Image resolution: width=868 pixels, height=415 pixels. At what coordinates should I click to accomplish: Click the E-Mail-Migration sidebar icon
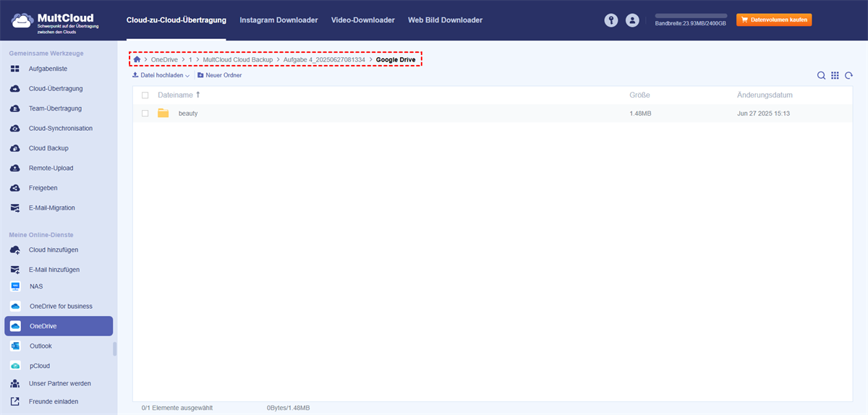pos(14,208)
